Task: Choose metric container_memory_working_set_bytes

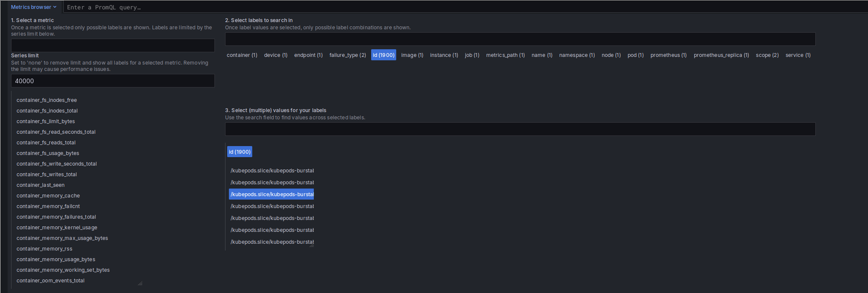Action: pos(63,270)
